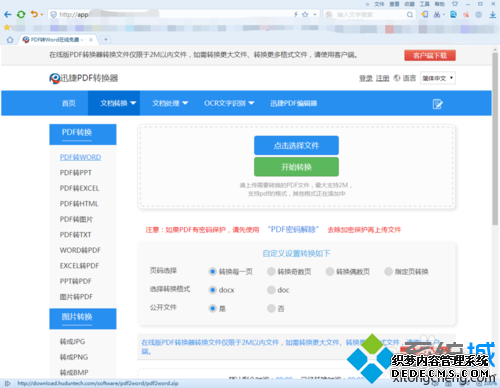This screenshot has height=388, width=500.
Task: Select the doc format radio button
Action: tap(271, 290)
